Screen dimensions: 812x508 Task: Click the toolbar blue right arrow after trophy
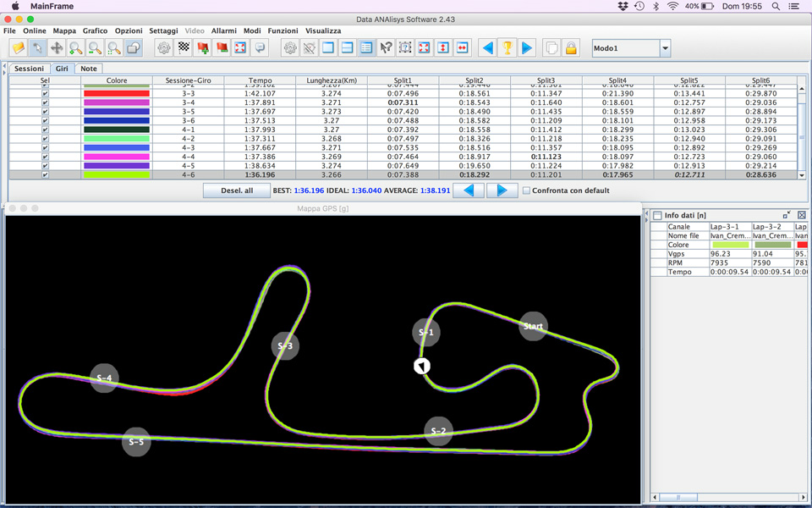pyautogui.click(x=527, y=48)
